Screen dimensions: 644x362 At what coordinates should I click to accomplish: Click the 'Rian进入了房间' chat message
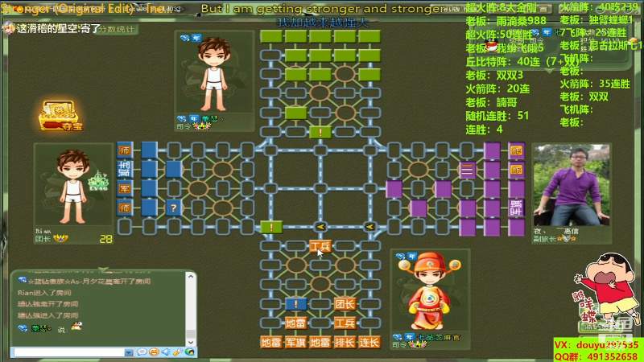[44, 293]
